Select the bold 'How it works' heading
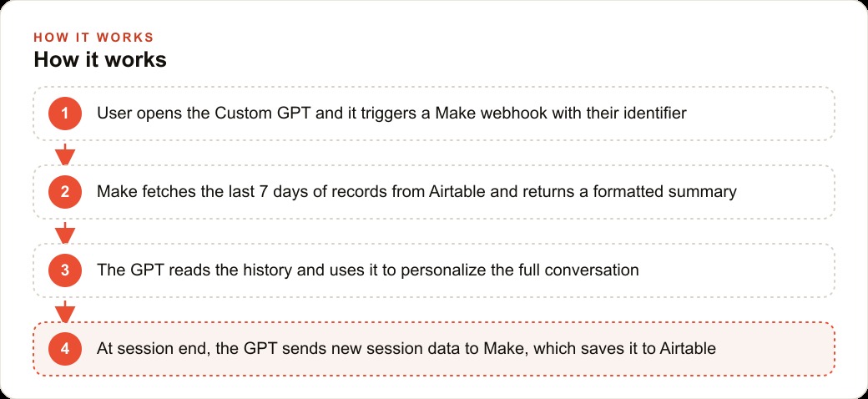 point(100,60)
